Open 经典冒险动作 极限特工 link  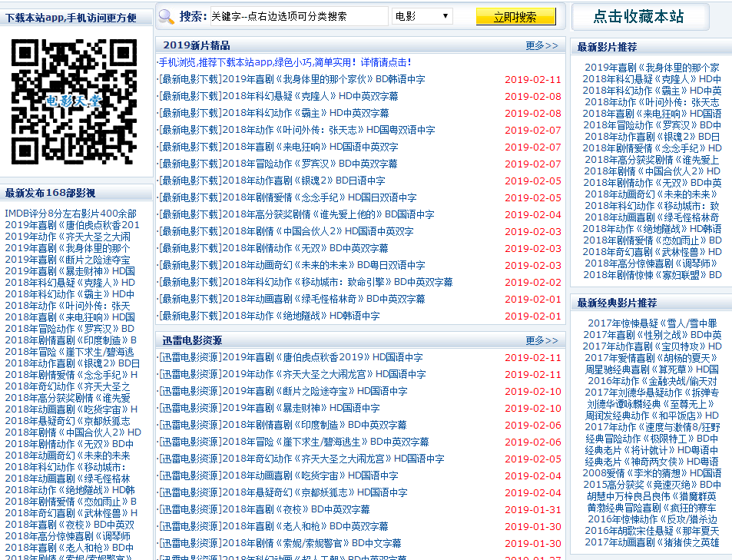pyautogui.click(x=652, y=439)
